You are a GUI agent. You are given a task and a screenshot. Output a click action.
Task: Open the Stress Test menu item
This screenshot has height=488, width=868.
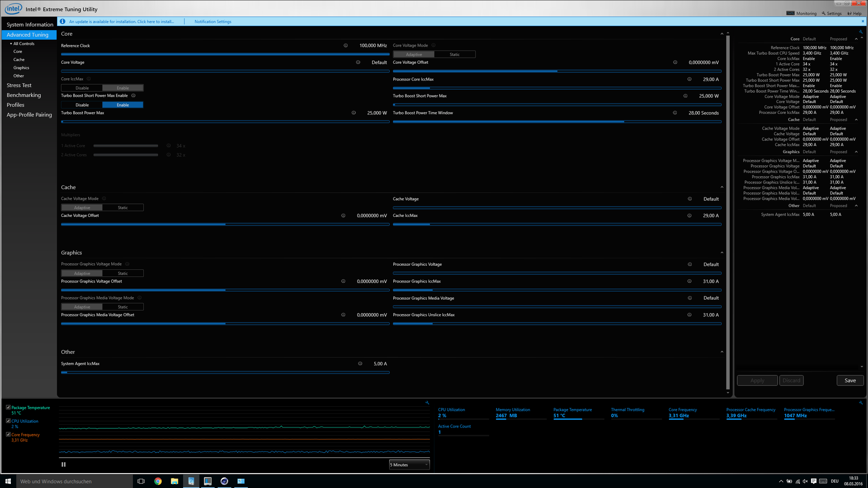coord(19,85)
